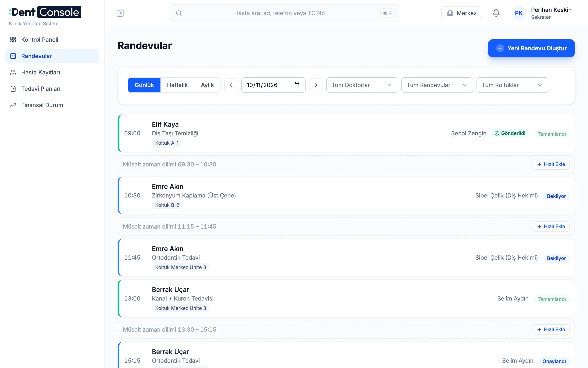Open notifications bell
The width and height of the screenshot is (588, 368).
tap(496, 13)
